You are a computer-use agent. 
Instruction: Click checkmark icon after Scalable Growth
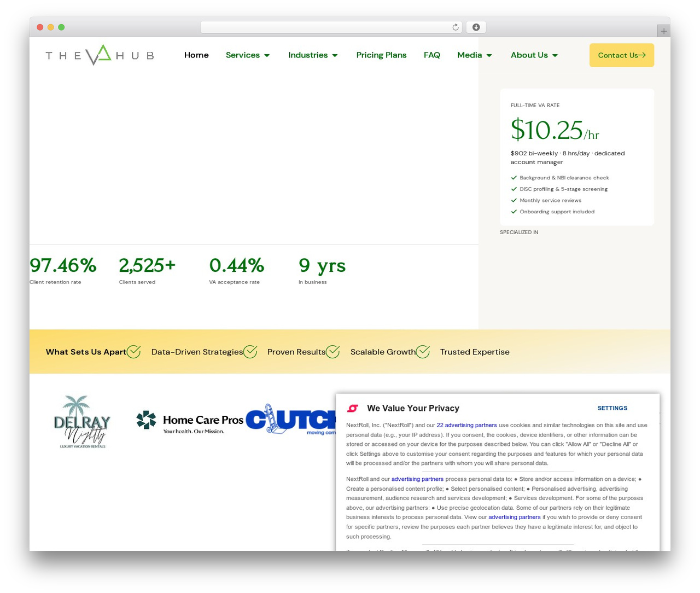(x=423, y=352)
